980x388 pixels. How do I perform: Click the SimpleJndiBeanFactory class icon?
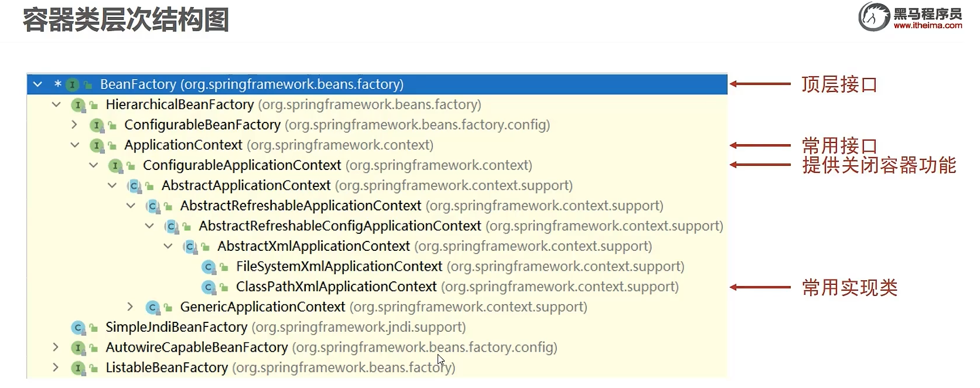(78, 328)
